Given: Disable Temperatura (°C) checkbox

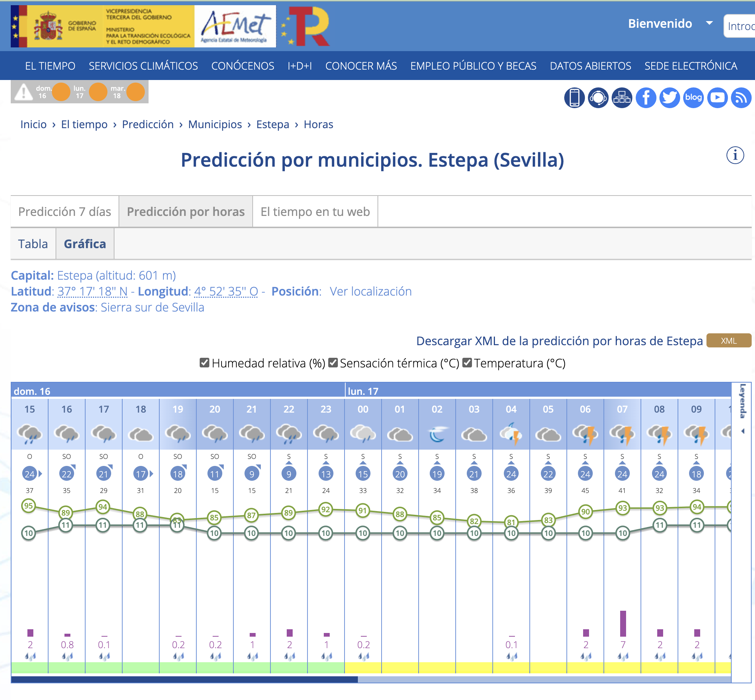Looking at the screenshot, I should point(467,363).
